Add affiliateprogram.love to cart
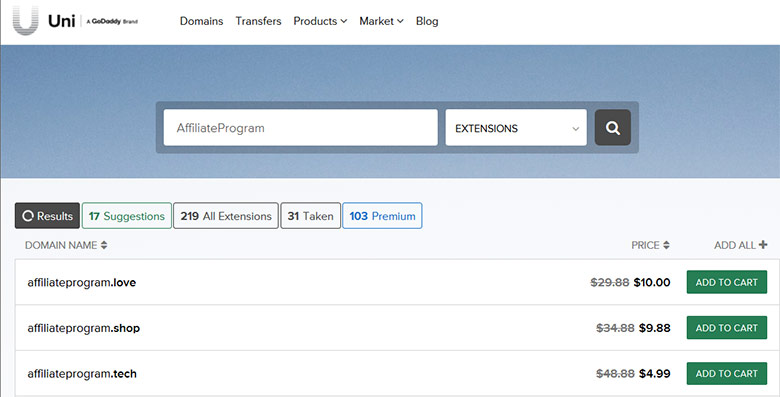The height and width of the screenshot is (397, 780). pos(727,282)
